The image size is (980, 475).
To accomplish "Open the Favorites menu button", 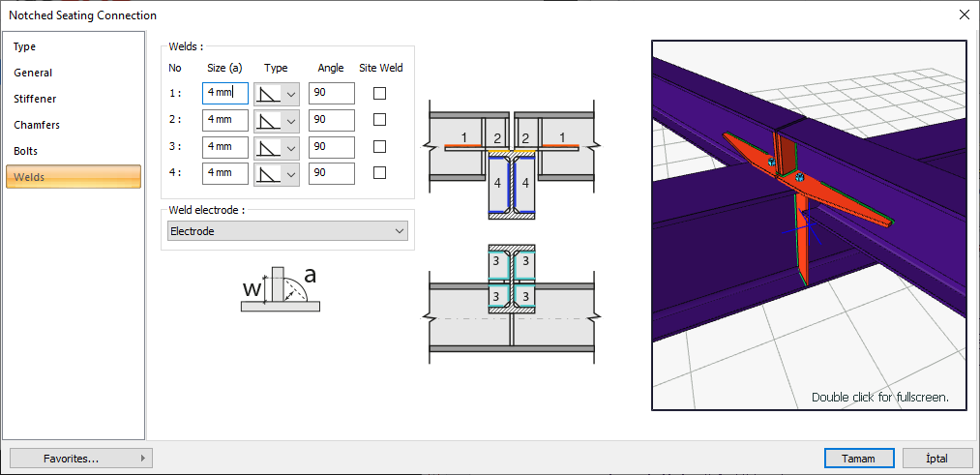I will coord(80,459).
